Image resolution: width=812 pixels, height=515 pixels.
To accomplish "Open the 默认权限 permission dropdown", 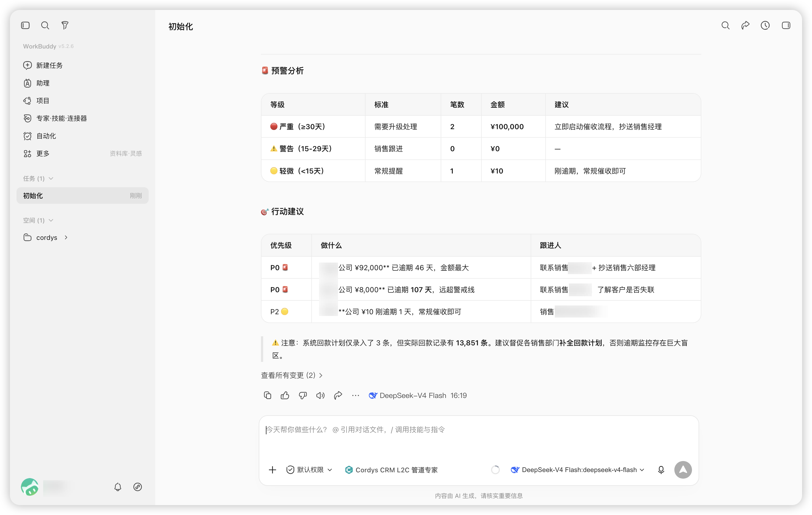I will click(309, 470).
